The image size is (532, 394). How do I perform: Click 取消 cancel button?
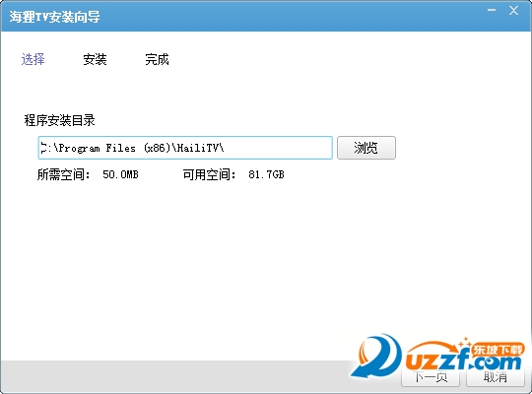click(x=495, y=377)
